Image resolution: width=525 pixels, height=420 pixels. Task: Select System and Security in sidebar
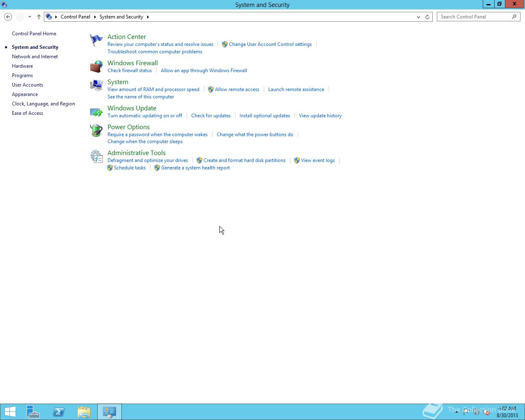click(35, 47)
